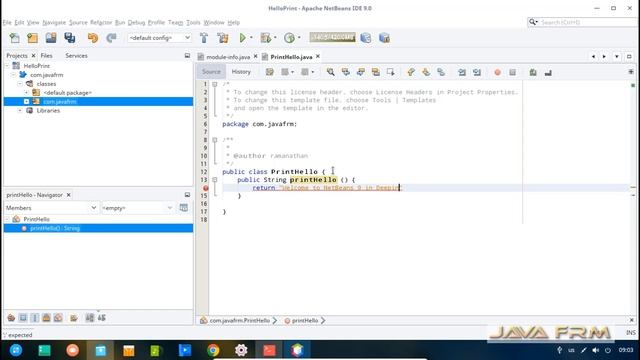
Task: Open the Refactor menu
Action: click(x=101, y=22)
